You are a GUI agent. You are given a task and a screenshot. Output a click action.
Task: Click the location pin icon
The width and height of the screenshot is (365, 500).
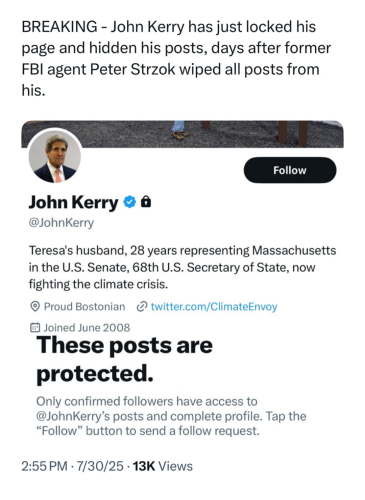point(35,306)
